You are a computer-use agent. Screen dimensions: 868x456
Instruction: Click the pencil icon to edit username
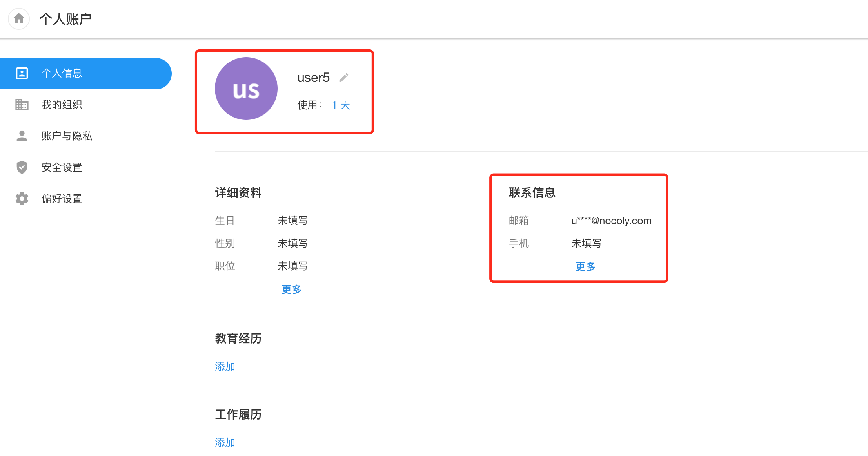click(x=344, y=78)
